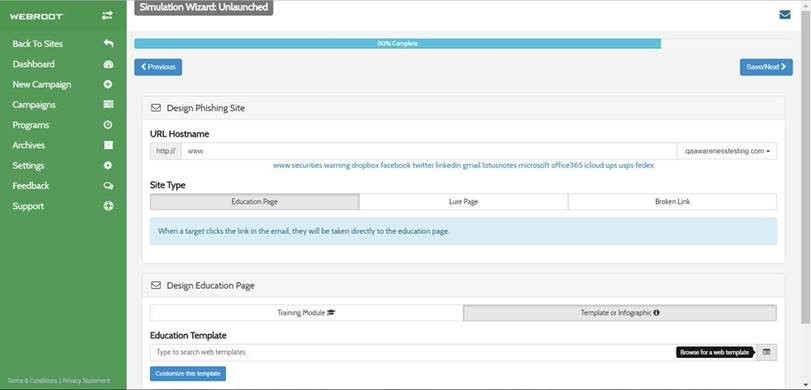This screenshot has width=811, height=390.
Task: Browse for a web template icon button
Action: tap(767, 352)
